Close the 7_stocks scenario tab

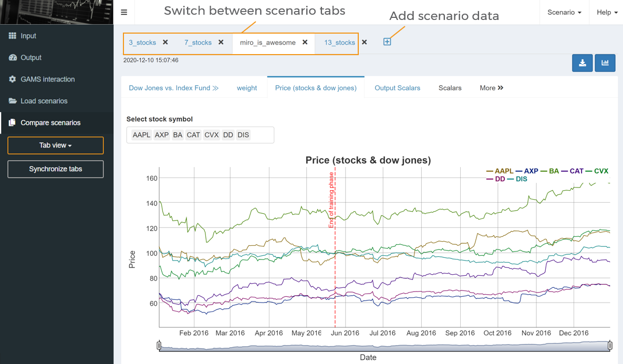click(221, 42)
